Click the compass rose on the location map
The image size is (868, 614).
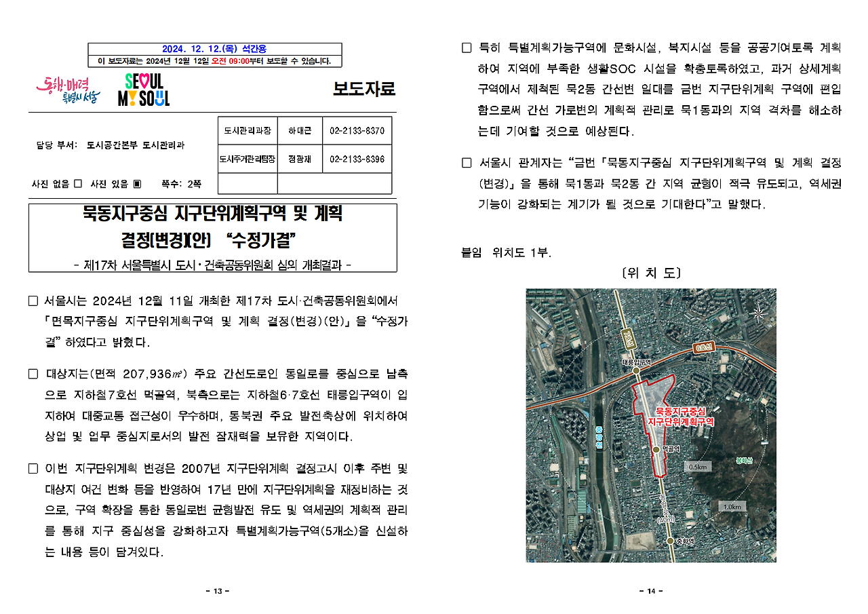pos(758,313)
